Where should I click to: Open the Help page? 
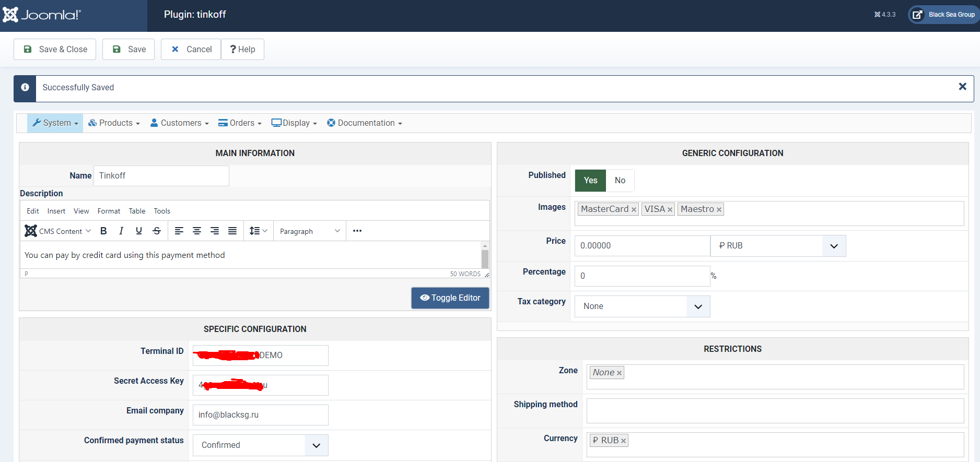coord(242,49)
